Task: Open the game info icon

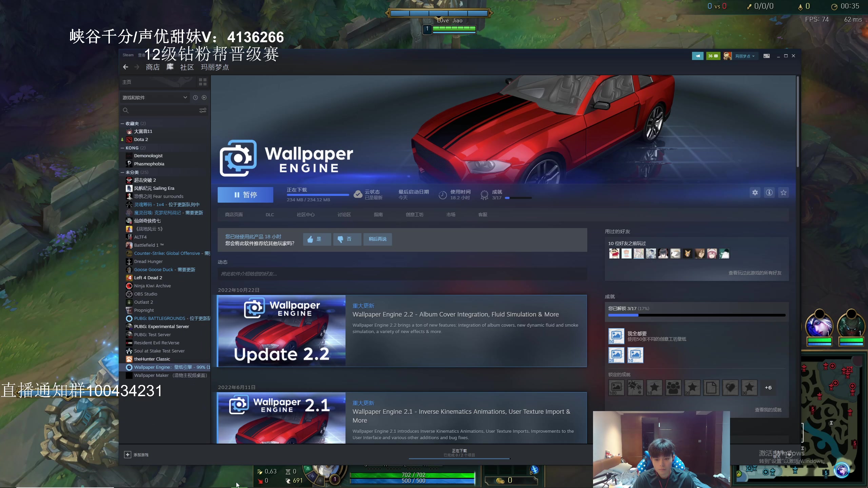Action: [x=769, y=192]
